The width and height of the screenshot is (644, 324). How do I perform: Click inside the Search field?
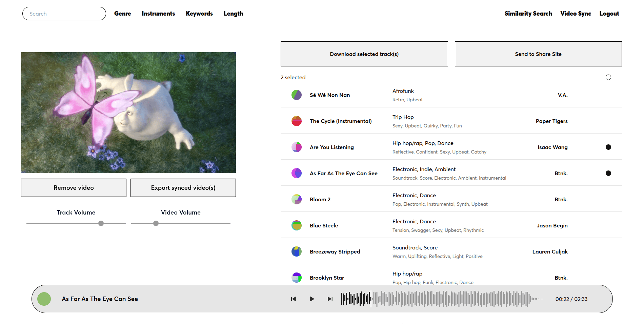pos(64,14)
